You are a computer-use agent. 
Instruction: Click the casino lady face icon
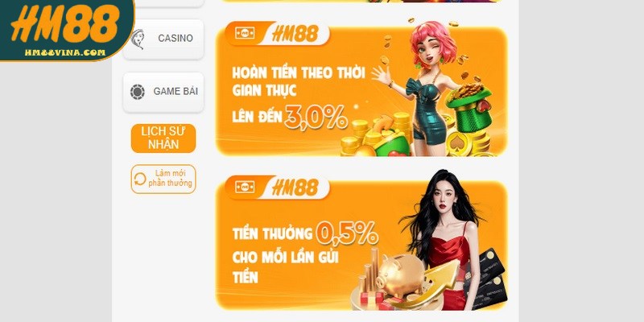(138, 39)
